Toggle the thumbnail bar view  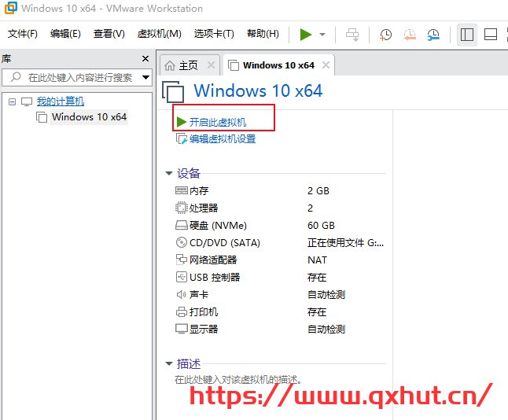pyautogui.click(x=491, y=35)
